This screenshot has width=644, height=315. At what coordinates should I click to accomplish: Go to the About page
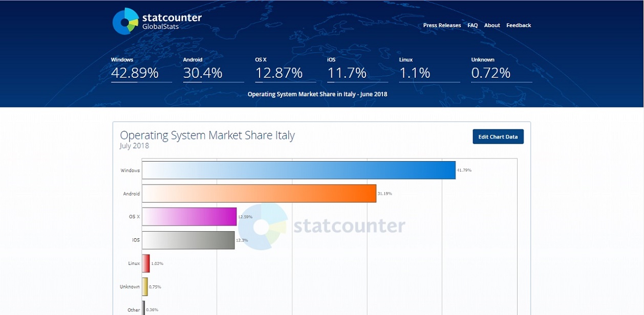tap(492, 25)
